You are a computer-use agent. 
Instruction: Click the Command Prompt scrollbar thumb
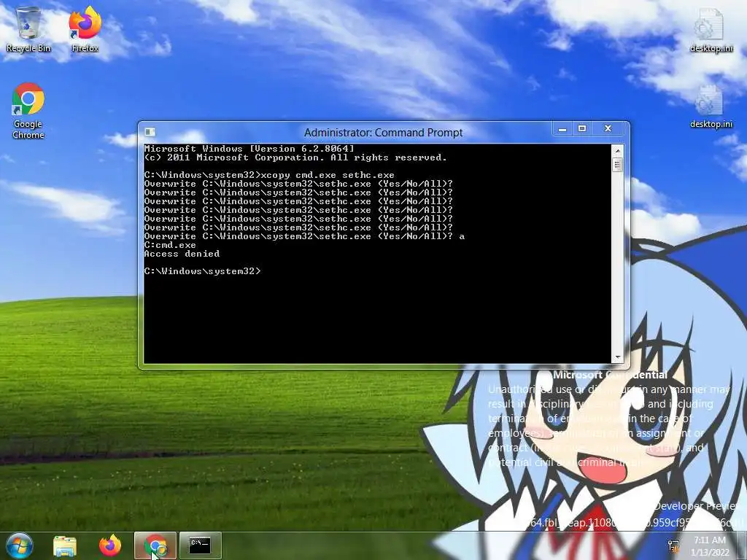[x=617, y=166]
